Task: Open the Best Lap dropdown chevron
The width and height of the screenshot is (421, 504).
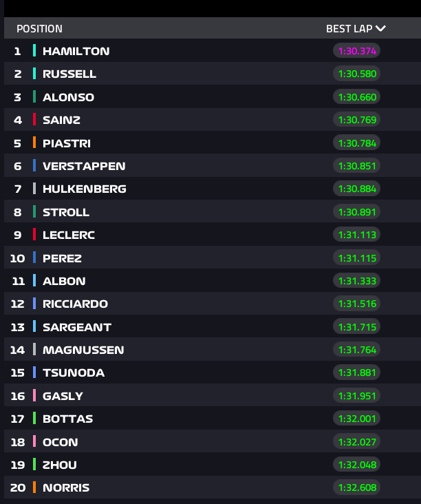Action: [380, 29]
